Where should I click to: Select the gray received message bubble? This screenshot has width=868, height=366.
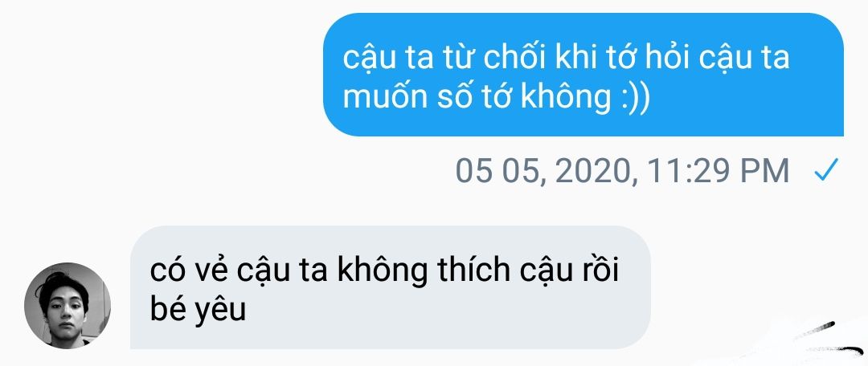391,287
